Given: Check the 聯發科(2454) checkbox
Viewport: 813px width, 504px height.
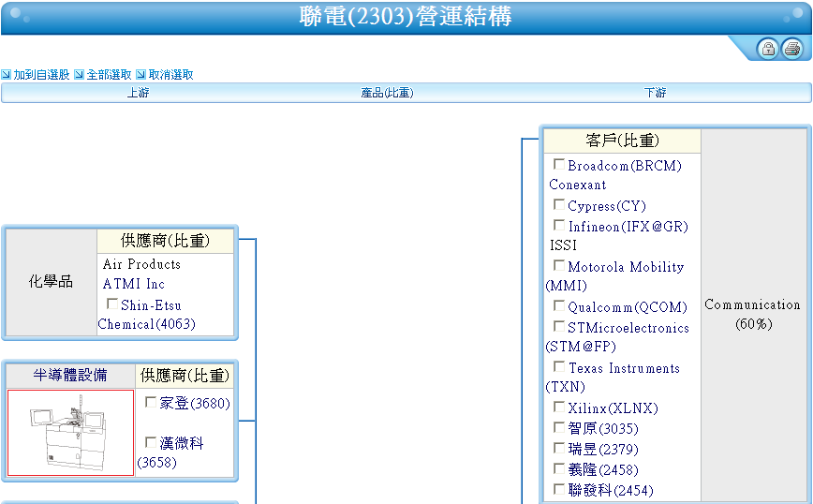Looking at the screenshot, I should (559, 489).
